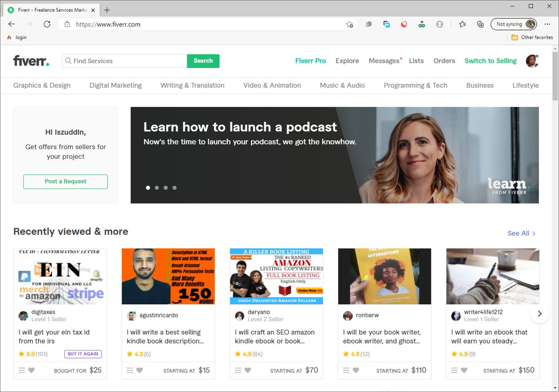The height and width of the screenshot is (392, 559).
Task: Go back using the browser back arrow
Action: click(12, 24)
